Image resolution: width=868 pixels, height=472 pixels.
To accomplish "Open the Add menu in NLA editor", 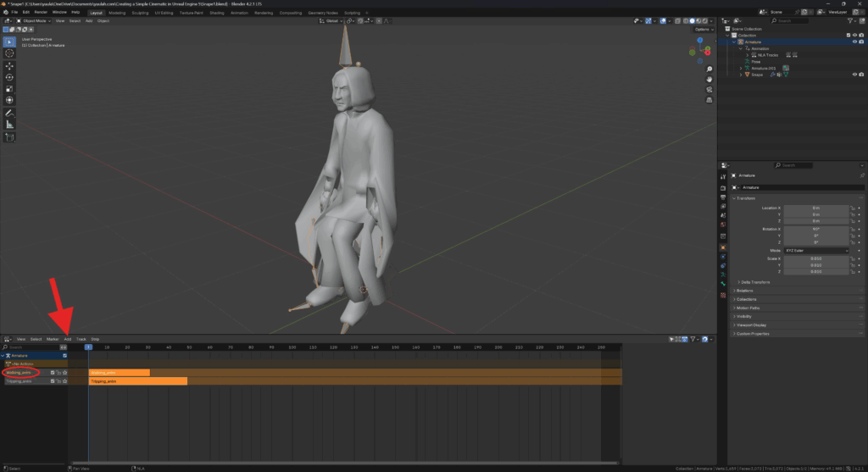I will pyautogui.click(x=67, y=339).
